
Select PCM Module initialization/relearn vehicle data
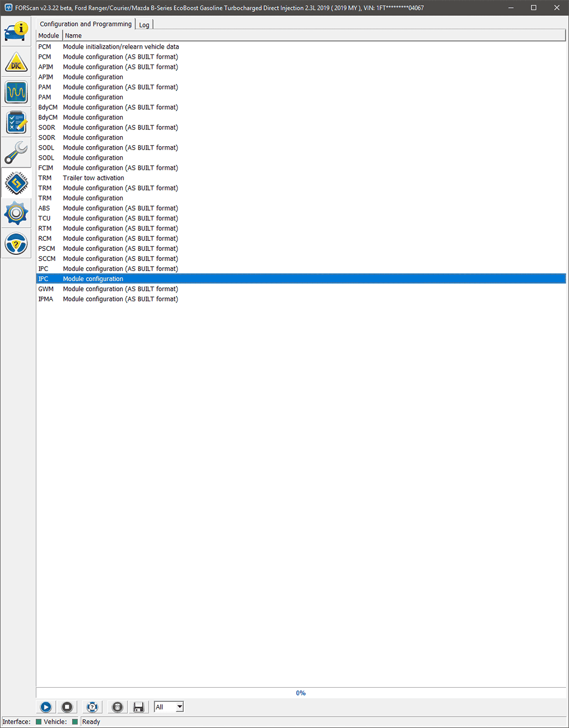pyautogui.click(x=301, y=47)
